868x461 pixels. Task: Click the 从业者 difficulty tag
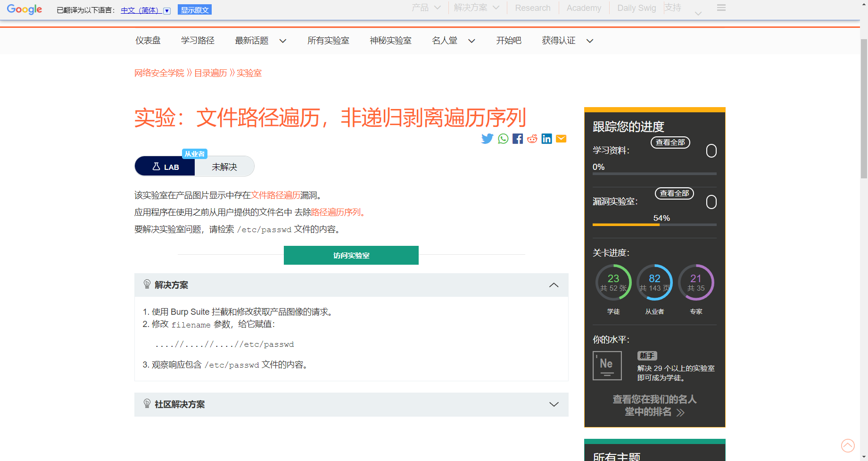click(x=195, y=154)
